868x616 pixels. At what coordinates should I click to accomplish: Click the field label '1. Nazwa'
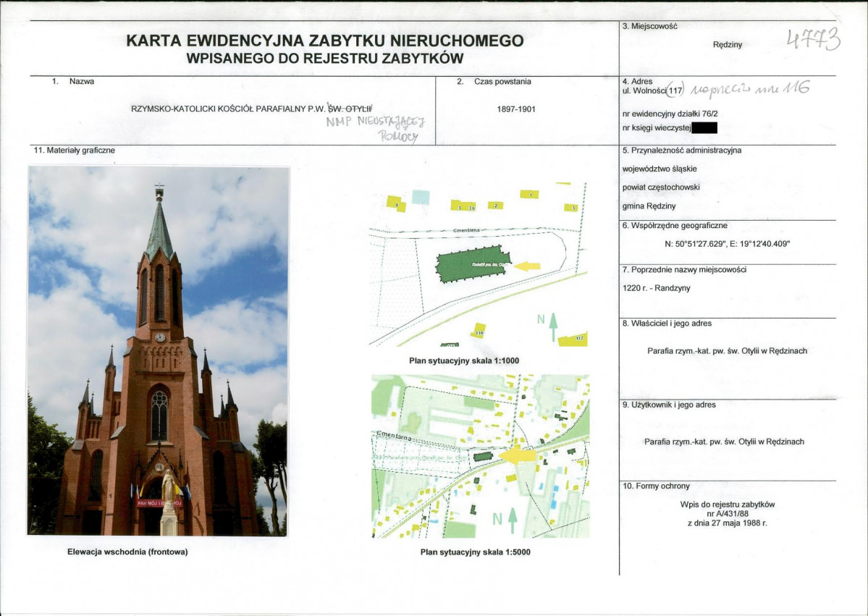point(73,81)
